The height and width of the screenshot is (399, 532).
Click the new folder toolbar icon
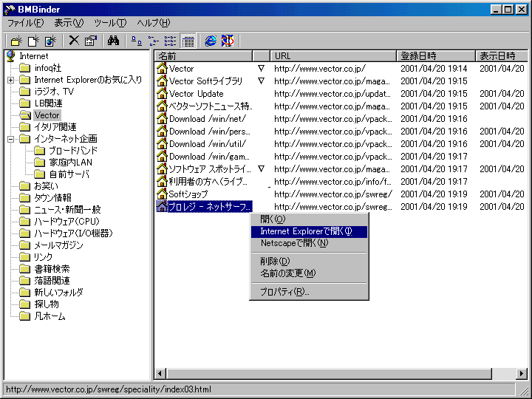pos(16,41)
